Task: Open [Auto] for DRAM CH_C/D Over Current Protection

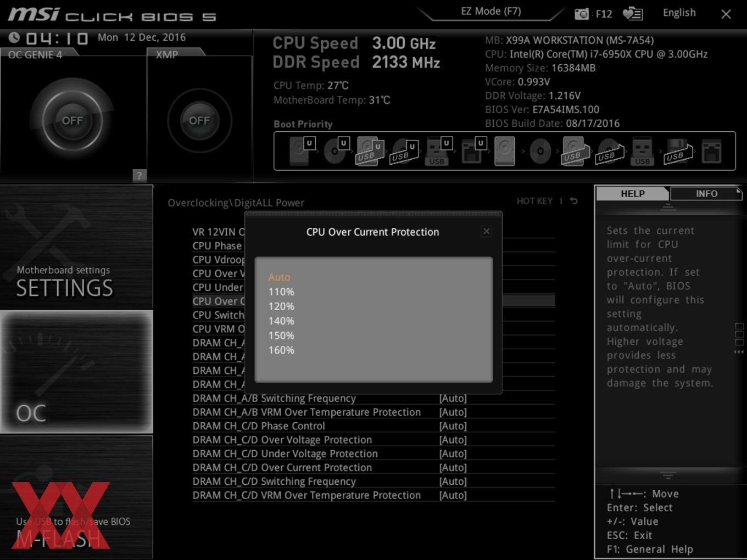Action: coord(453,467)
